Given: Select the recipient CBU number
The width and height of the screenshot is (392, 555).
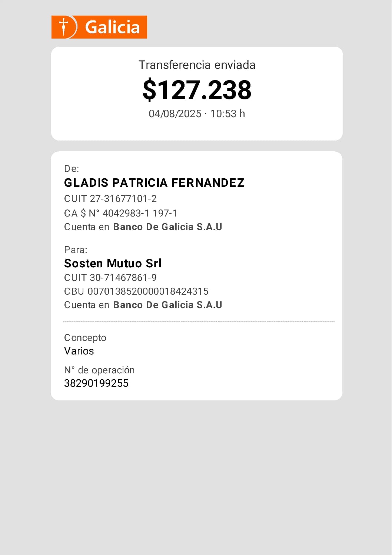Looking at the screenshot, I should point(136,291).
